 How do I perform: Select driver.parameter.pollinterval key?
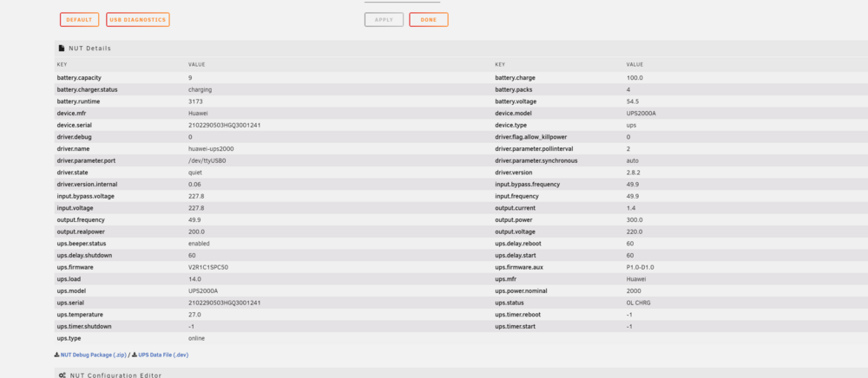[534, 148]
